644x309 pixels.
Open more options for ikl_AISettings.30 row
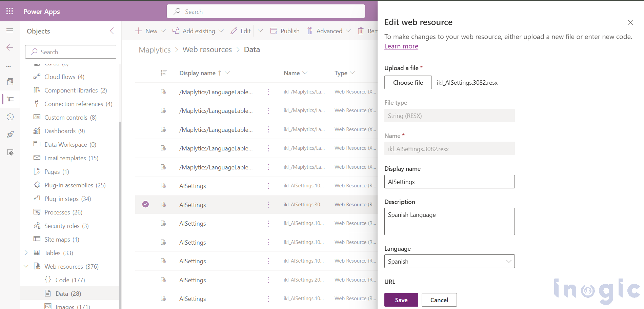(268, 205)
